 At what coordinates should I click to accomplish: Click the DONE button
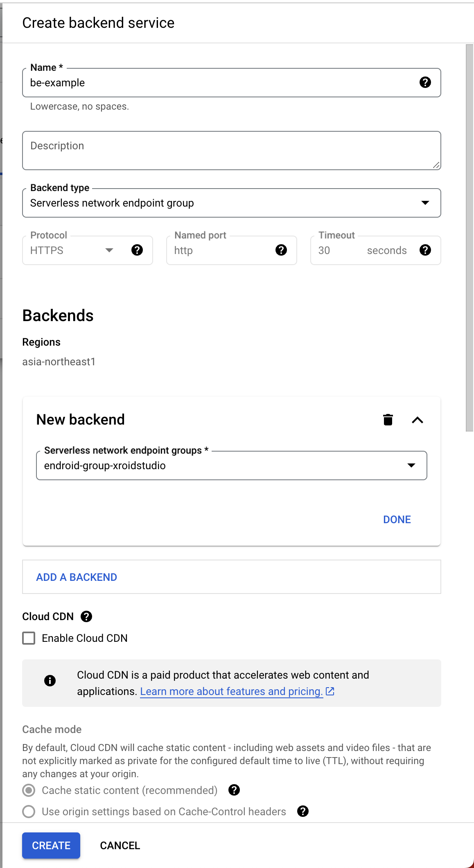[x=397, y=519]
